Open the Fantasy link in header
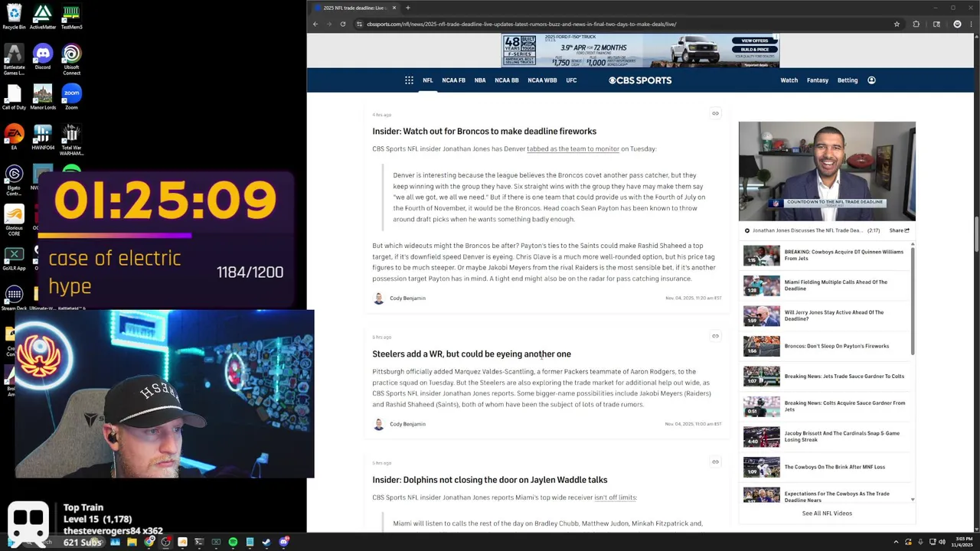The image size is (980, 551). (818, 80)
